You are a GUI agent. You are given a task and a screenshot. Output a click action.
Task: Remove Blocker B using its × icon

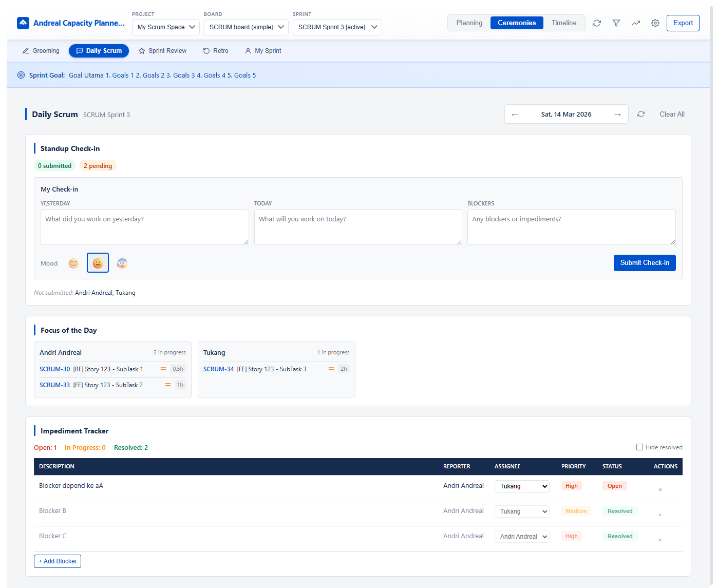(x=660, y=514)
